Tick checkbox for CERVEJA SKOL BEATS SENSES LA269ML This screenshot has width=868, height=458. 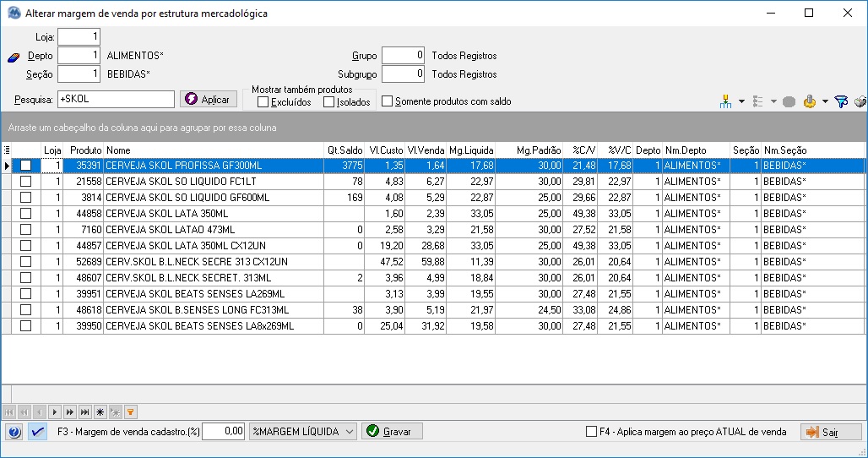pyautogui.click(x=26, y=293)
